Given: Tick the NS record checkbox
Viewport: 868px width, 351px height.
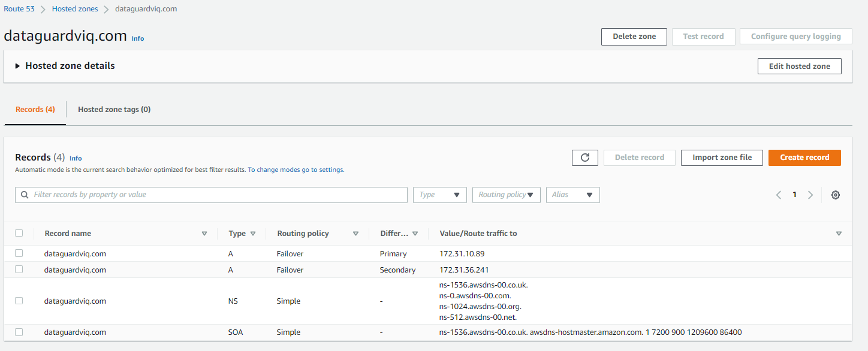Looking at the screenshot, I should click(19, 301).
